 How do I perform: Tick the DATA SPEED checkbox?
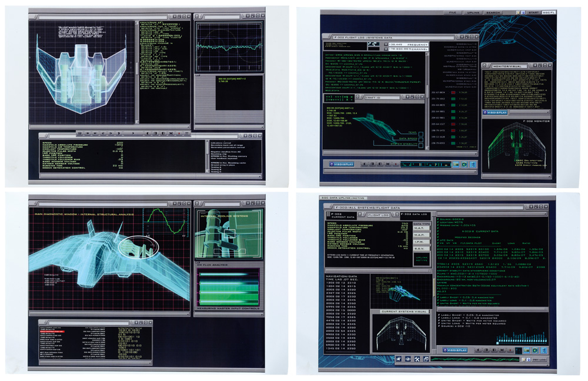[x=421, y=139]
